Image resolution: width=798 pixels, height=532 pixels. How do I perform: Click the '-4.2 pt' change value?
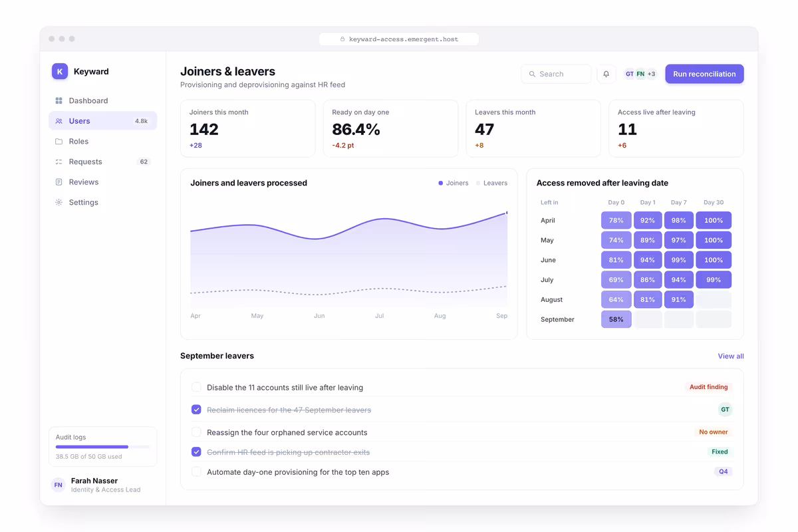343,145
